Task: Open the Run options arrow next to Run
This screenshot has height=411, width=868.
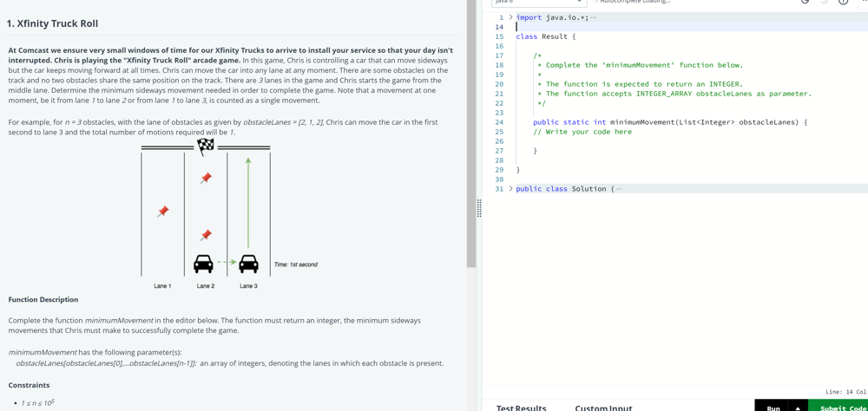Action: [798, 408]
